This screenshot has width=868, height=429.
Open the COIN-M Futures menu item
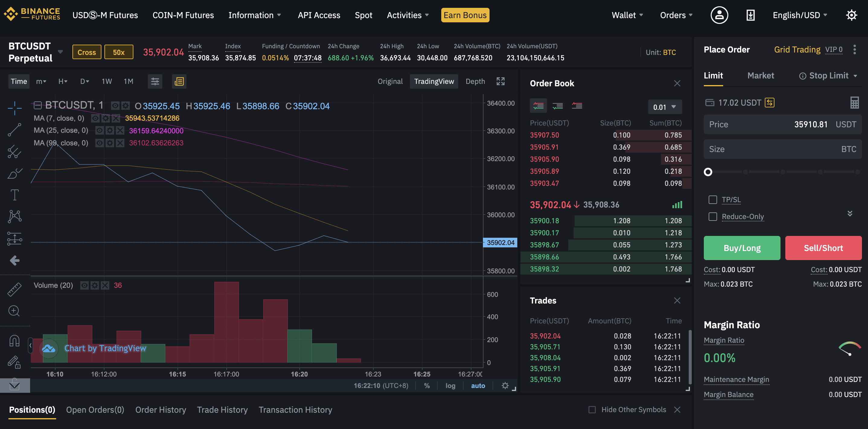pyautogui.click(x=183, y=15)
